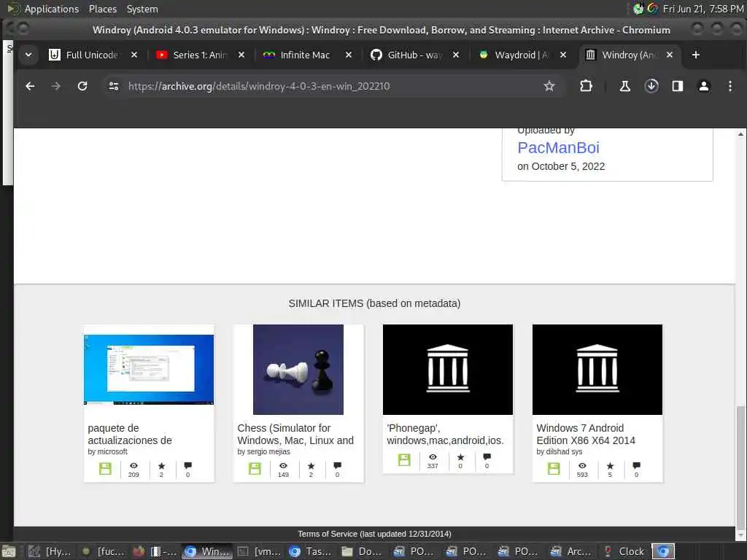Open the Extensions puzzle-piece menu
The height and width of the screenshot is (560, 747).
pyautogui.click(x=586, y=86)
